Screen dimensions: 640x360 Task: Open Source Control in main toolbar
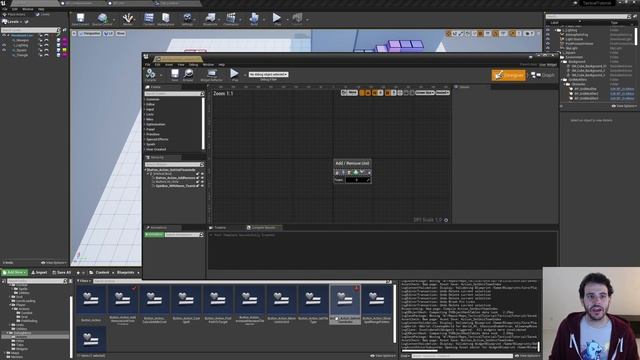coord(102,19)
